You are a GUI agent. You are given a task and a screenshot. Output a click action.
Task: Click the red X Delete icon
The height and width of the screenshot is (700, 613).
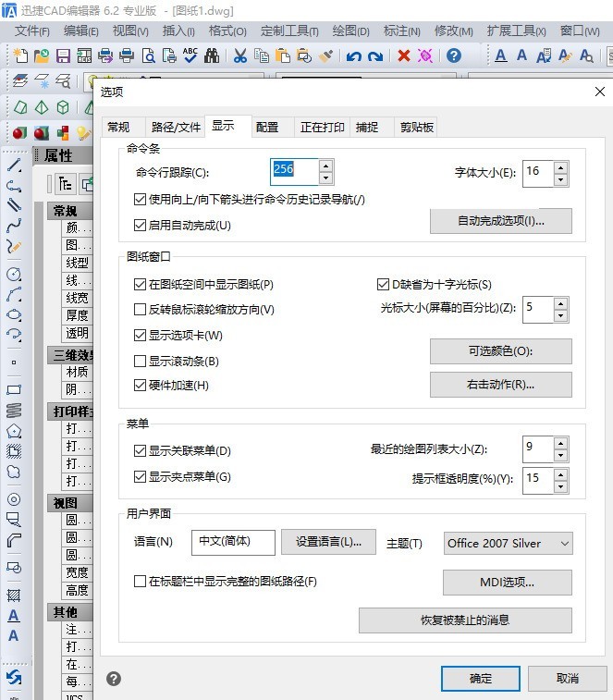coord(404,55)
